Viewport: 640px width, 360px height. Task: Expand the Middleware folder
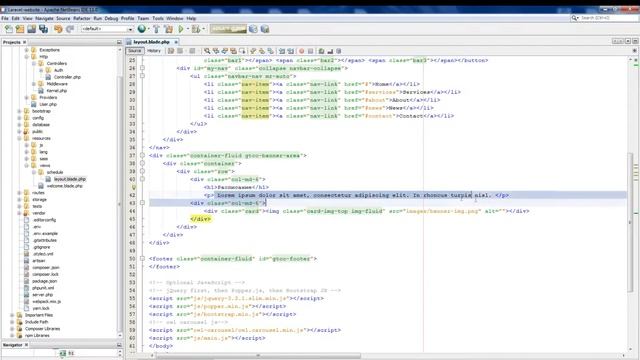(34, 84)
